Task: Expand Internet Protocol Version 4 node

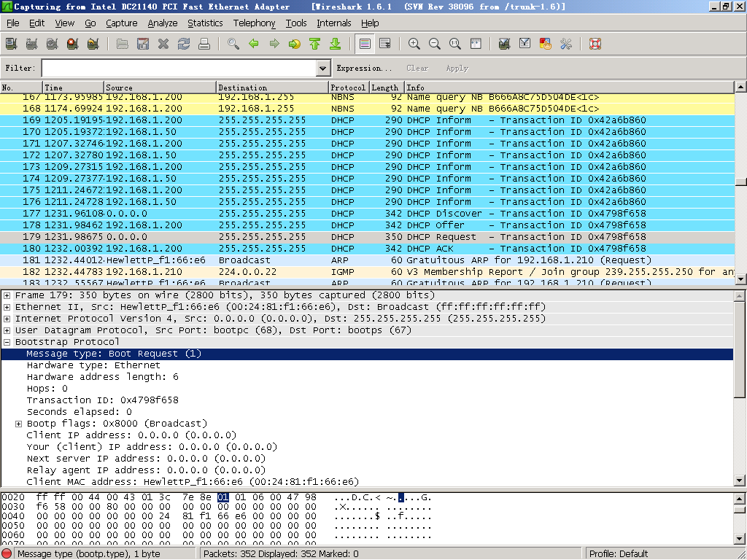Action: coord(7,319)
